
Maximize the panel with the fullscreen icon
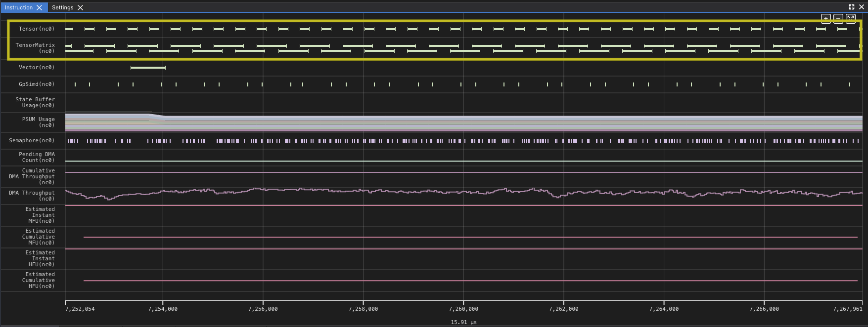point(851,7)
